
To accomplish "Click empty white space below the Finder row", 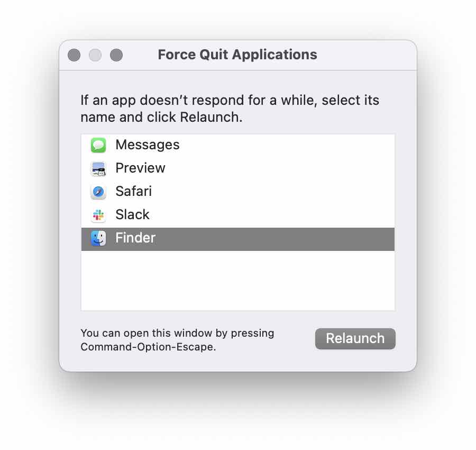I will [x=237, y=280].
